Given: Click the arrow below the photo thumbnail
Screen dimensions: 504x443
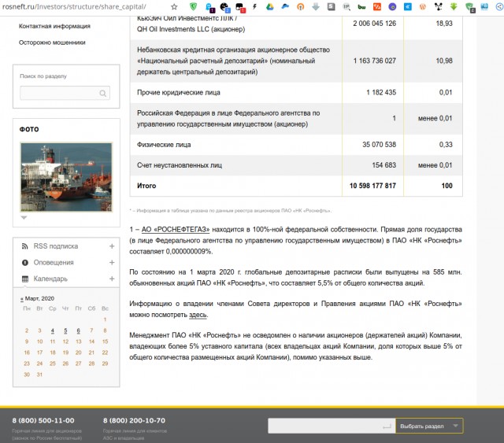Looking at the screenshot, I should pos(24,217).
